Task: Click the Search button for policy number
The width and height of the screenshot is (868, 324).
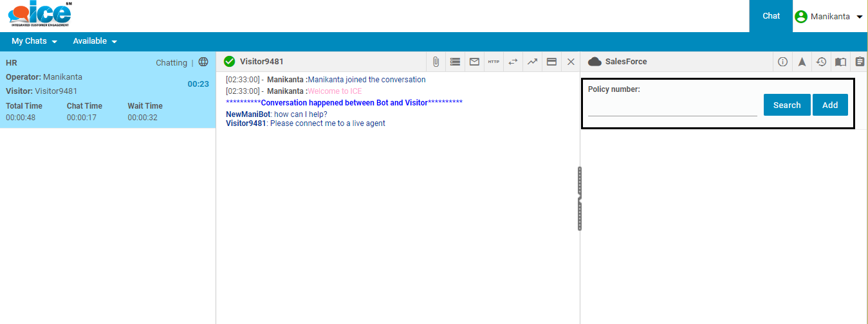Action: click(x=787, y=105)
